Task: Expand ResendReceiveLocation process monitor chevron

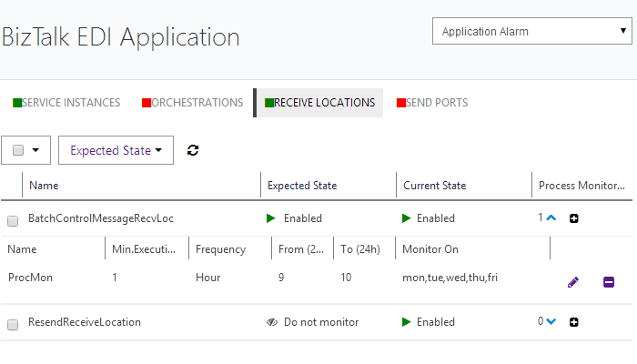Action: 550,321
